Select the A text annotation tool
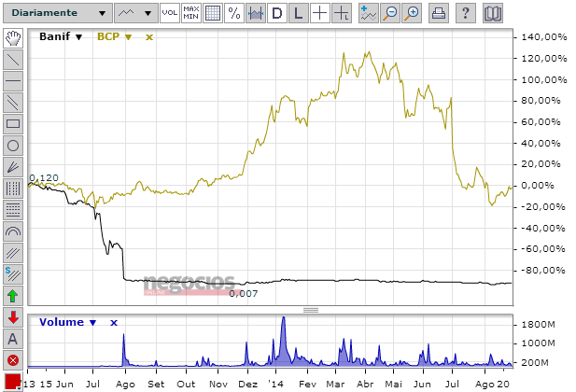Viewport: 576px width, 392px height. coord(13,339)
